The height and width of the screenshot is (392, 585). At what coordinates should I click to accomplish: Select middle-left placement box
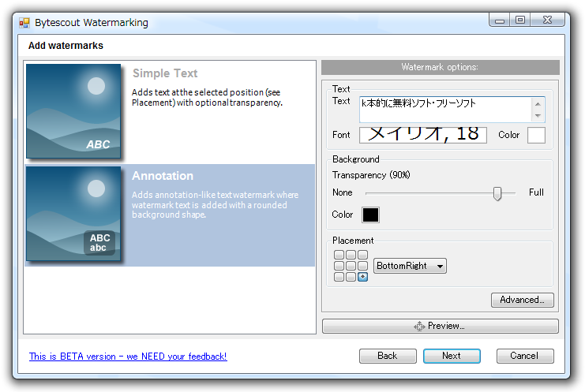(339, 266)
